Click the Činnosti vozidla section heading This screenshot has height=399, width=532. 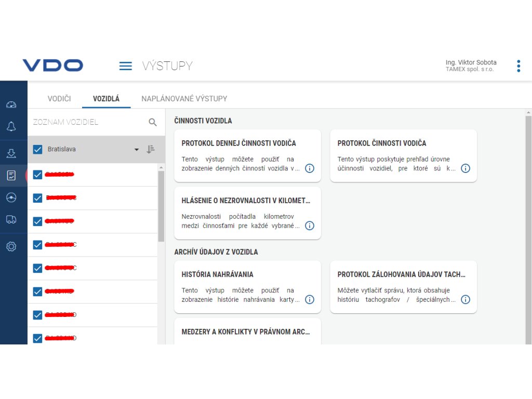[x=203, y=121]
